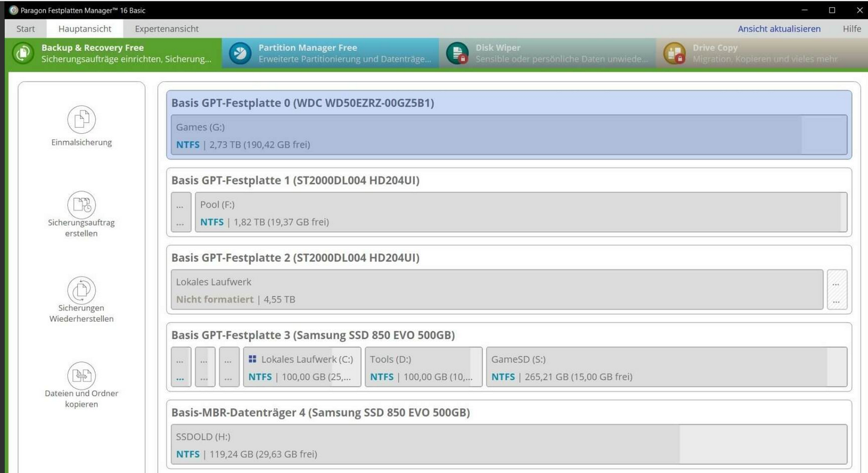Switch to the Start tab

25,29
